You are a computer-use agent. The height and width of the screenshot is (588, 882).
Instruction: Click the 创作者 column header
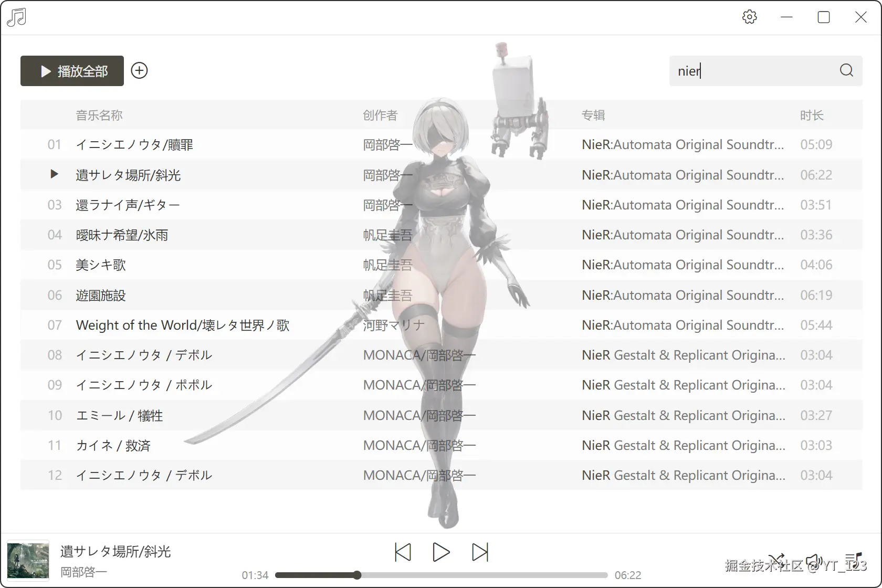point(380,115)
